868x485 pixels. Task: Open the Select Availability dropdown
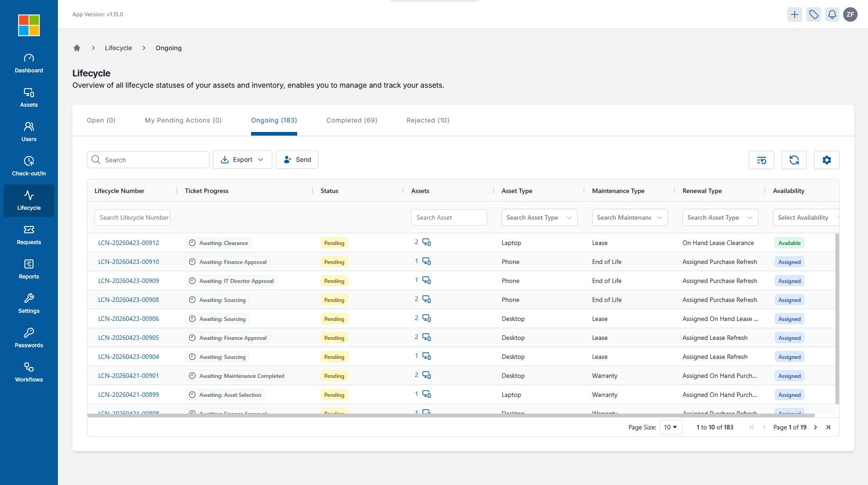pyautogui.click(x=806, y=217)
